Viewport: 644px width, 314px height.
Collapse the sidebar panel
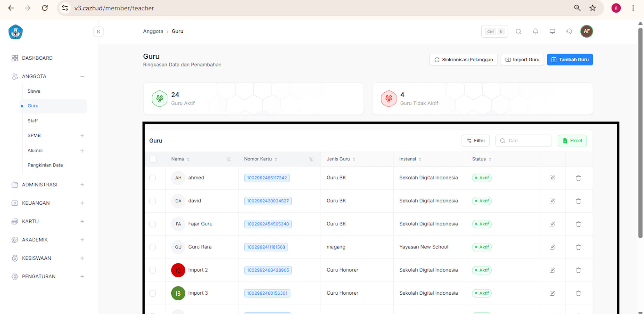[x=98, y=32]
